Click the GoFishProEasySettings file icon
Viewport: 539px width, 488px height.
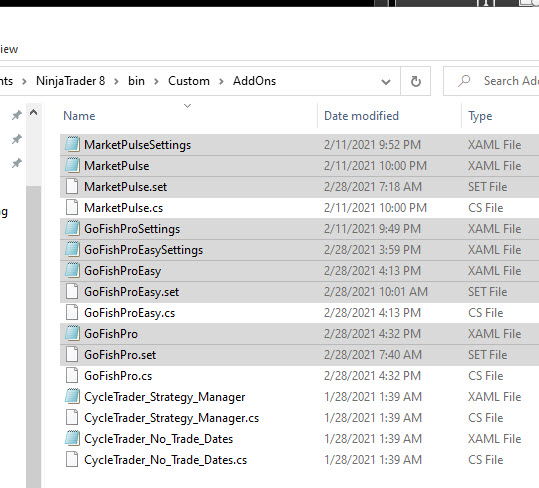[x=72, y=249]
